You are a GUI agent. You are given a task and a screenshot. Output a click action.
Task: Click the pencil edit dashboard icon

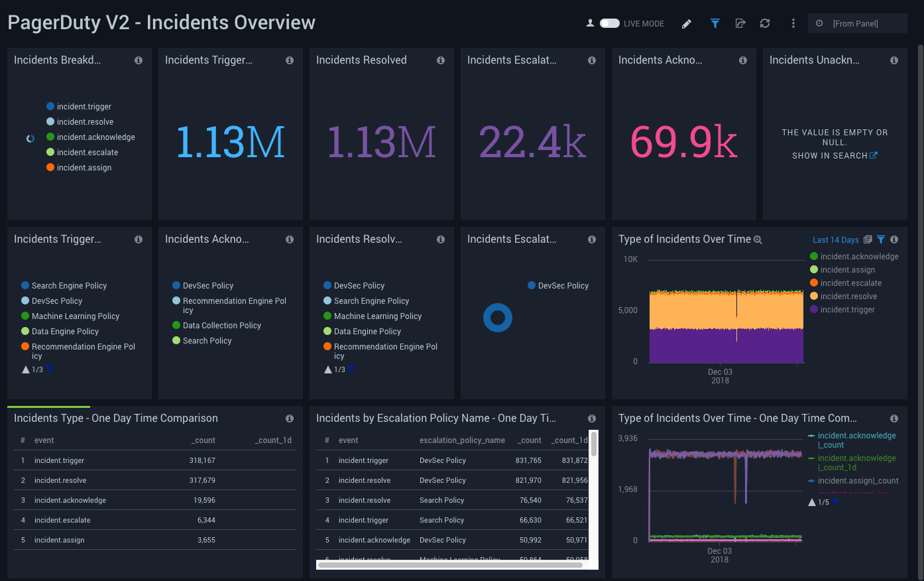(x=687, y=24)
